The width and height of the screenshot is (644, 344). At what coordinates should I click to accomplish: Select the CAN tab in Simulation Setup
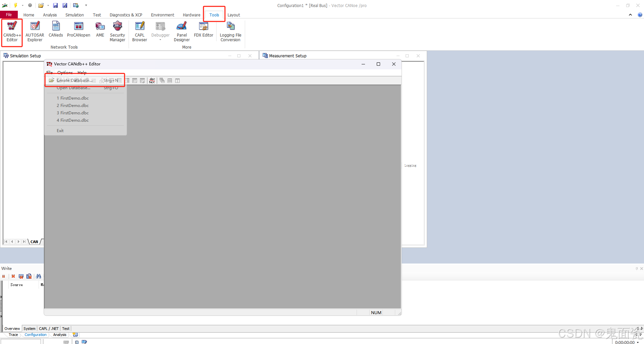(x=34, y=242)
